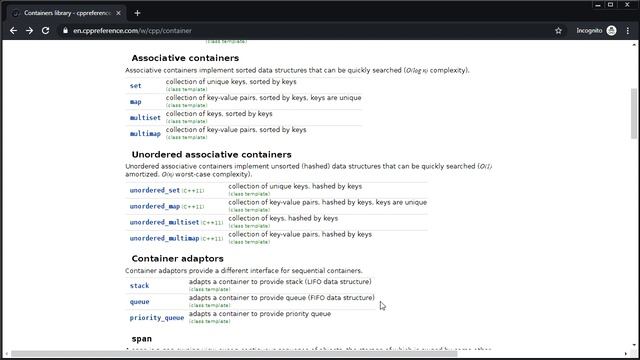Click text 'collection of keys, hashed by keys'
640x360 pixels.
[x=283, y=218]
